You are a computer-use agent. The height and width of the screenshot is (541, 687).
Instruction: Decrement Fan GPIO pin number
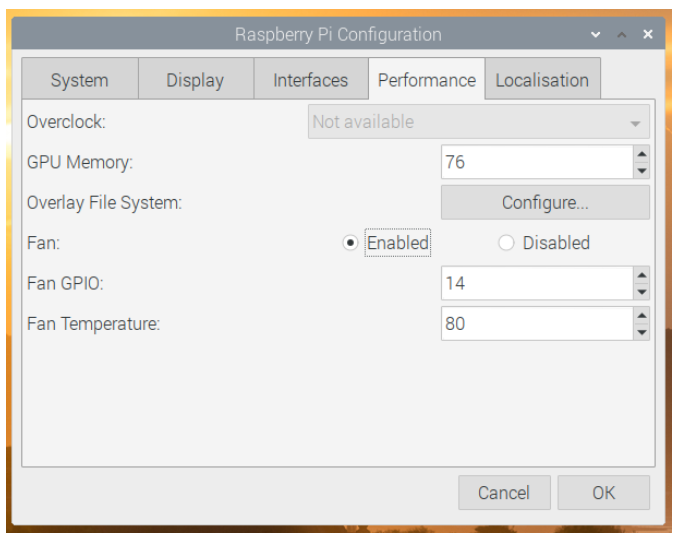tap(641, 292)
